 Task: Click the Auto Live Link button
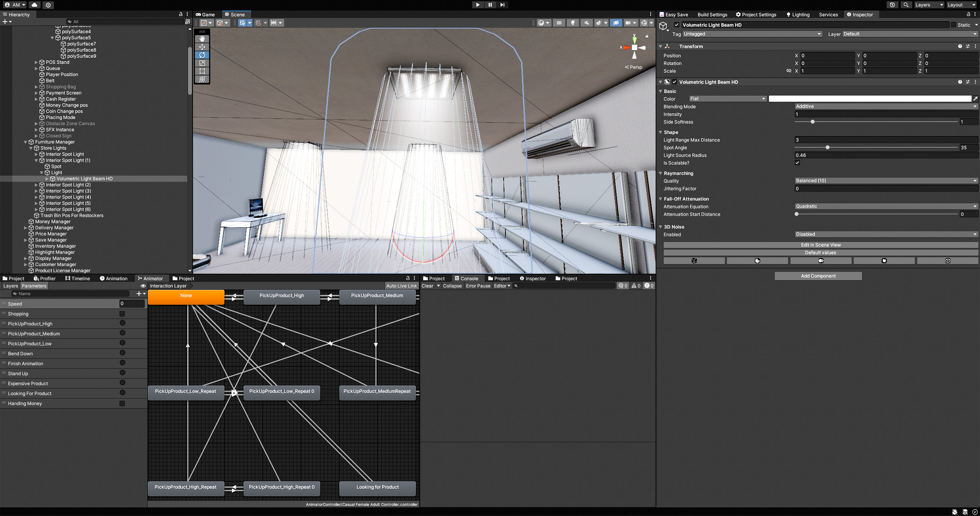point(401,286)
